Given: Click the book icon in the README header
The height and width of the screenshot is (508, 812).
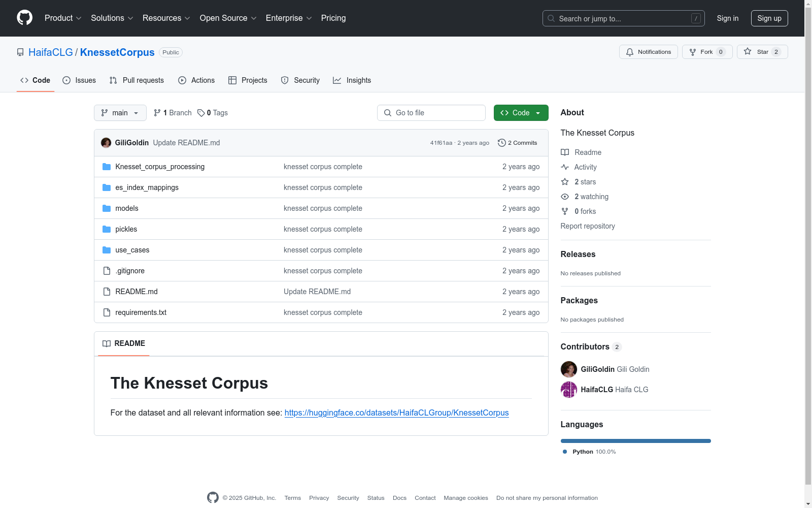Looking at the screenshot, I should [x=107, y=343].
